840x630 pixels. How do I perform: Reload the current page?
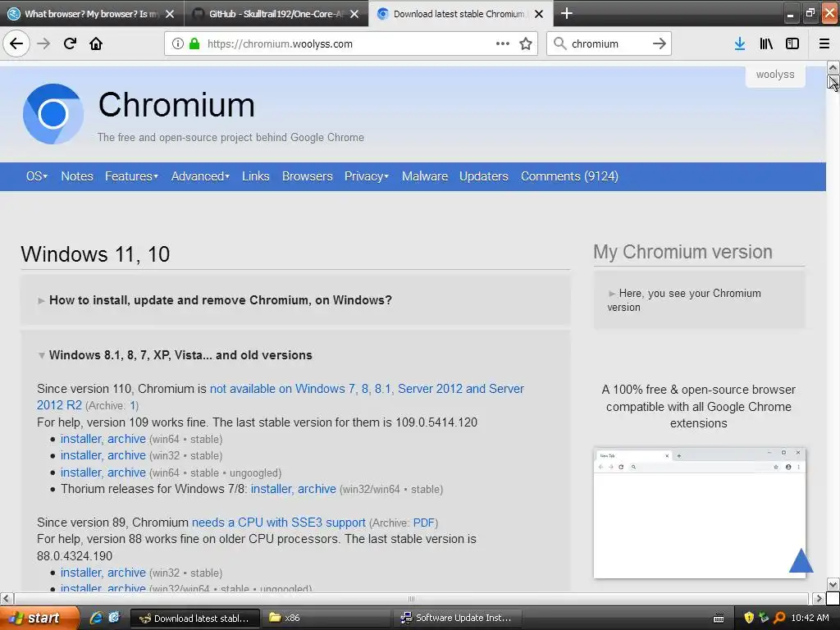click(x=70, y=43)
